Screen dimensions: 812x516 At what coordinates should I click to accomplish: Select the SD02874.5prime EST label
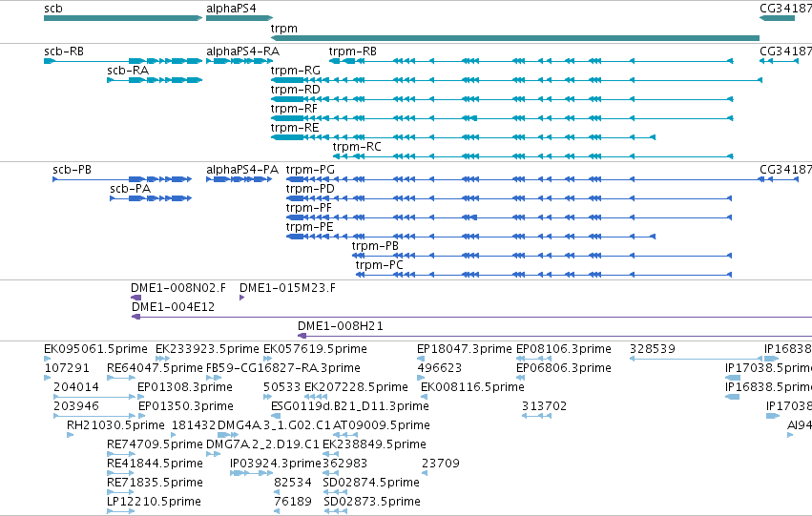click(x=371, y=484)
